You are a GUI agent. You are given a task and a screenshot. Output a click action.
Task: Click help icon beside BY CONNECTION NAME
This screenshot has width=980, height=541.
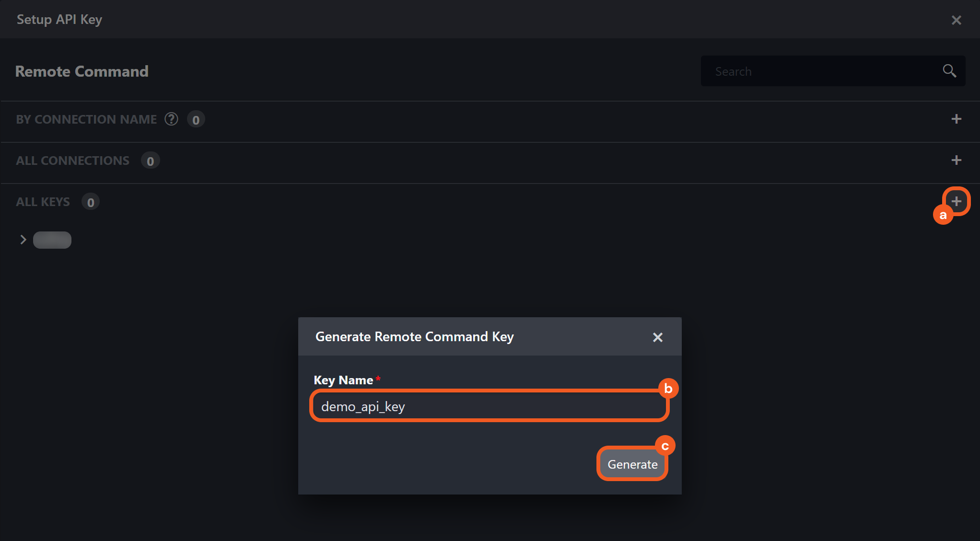pos(171,119)
